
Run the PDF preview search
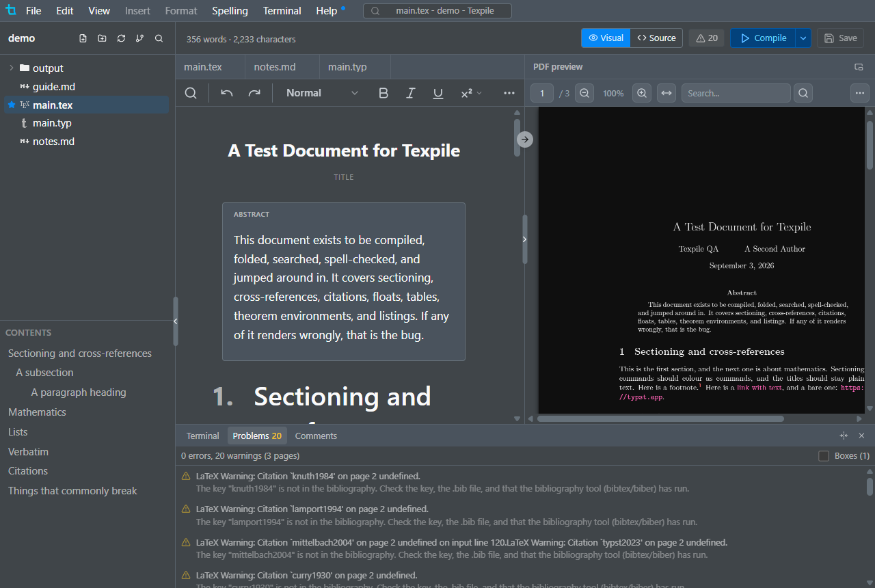pos(803,93)
